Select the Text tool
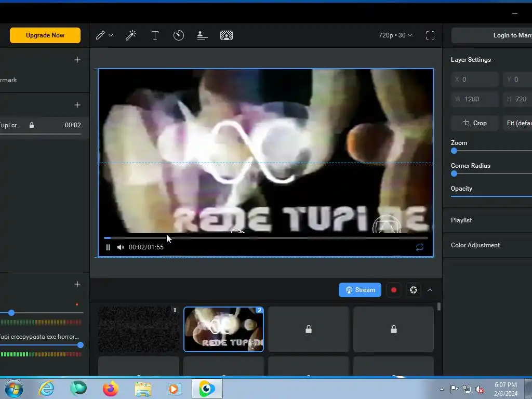 (x=155, y=35)
